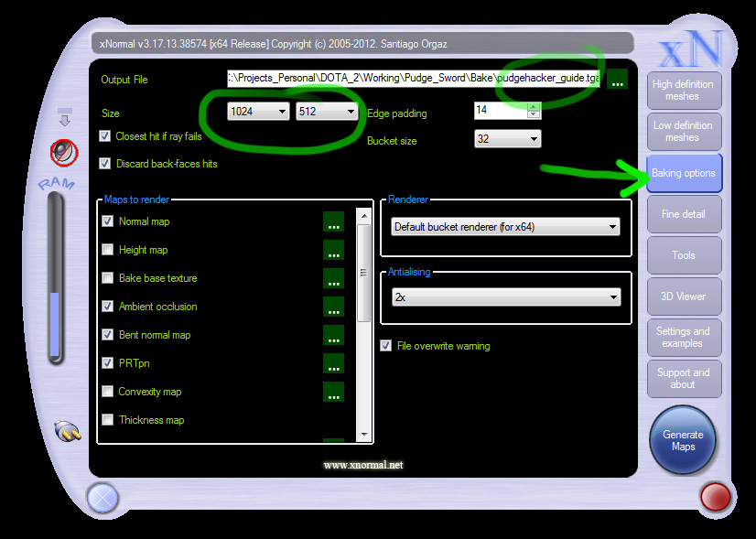Click the RAM usage meter bar
756x539 pixels.
(55, 277)
